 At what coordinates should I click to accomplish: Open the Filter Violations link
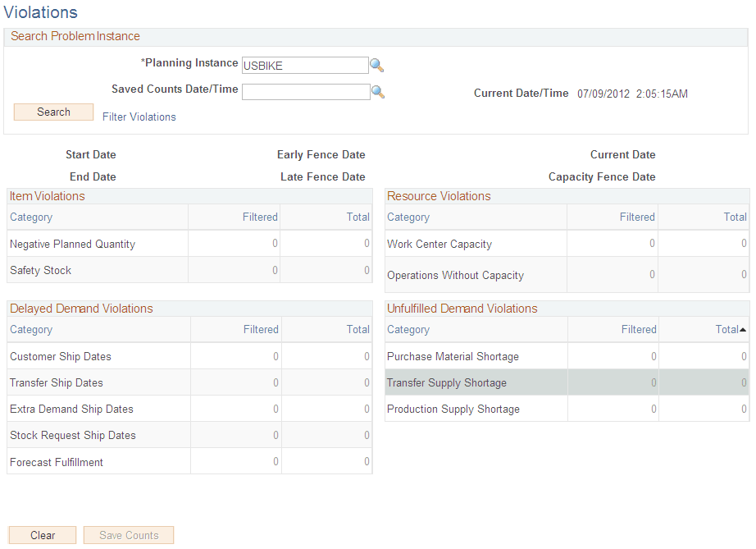tap(139, 117)
